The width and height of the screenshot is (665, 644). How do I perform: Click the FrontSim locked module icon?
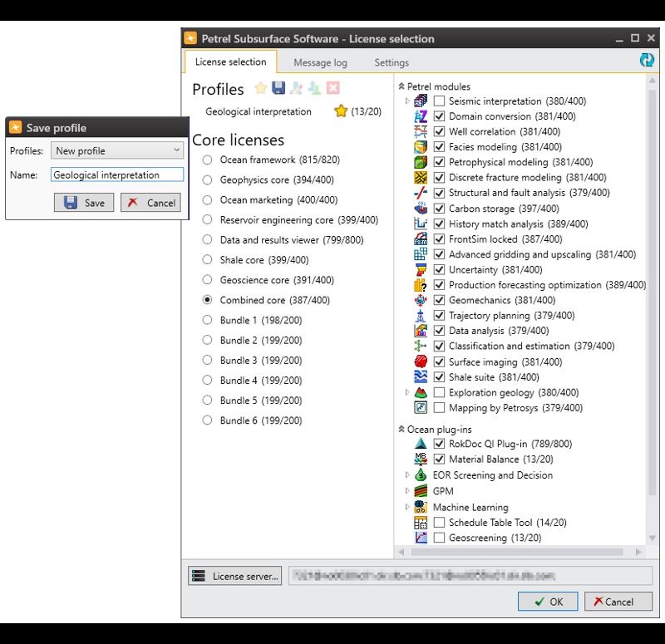(421, 238)
